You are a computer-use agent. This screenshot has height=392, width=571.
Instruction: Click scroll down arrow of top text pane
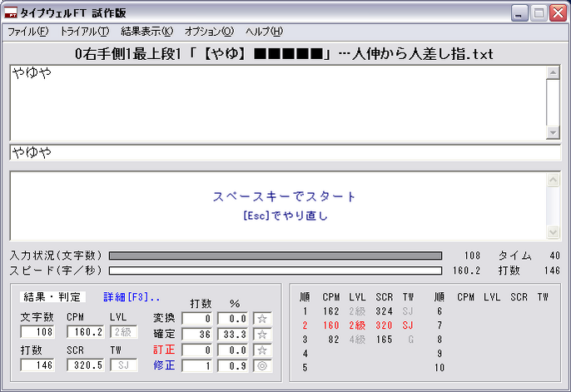[x=554, y=133]
